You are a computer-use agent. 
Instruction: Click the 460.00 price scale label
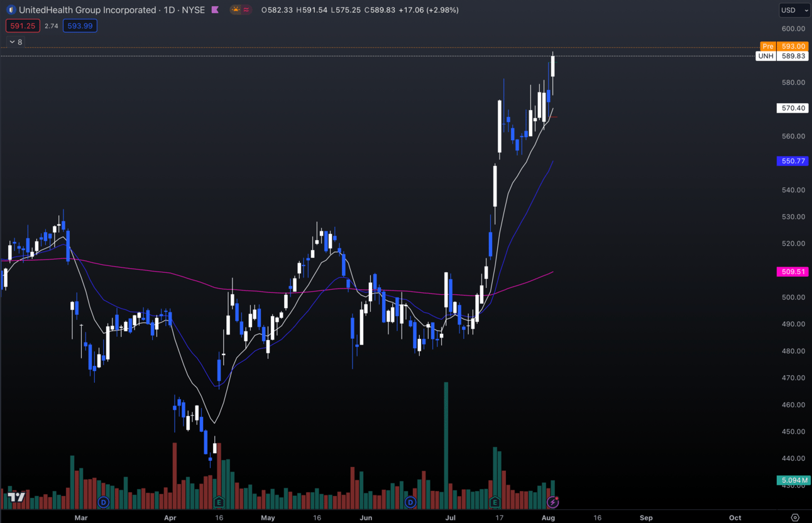[793, 405]
